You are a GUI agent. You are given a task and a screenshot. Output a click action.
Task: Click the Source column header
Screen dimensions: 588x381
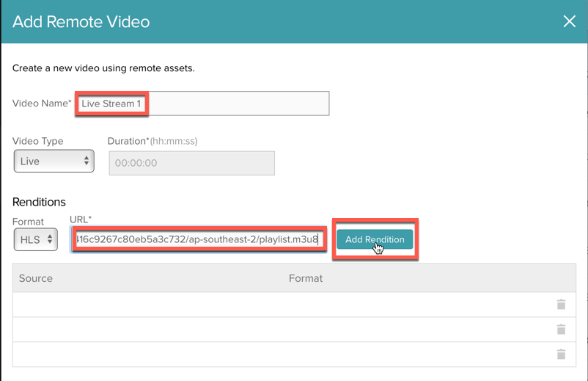36,278
